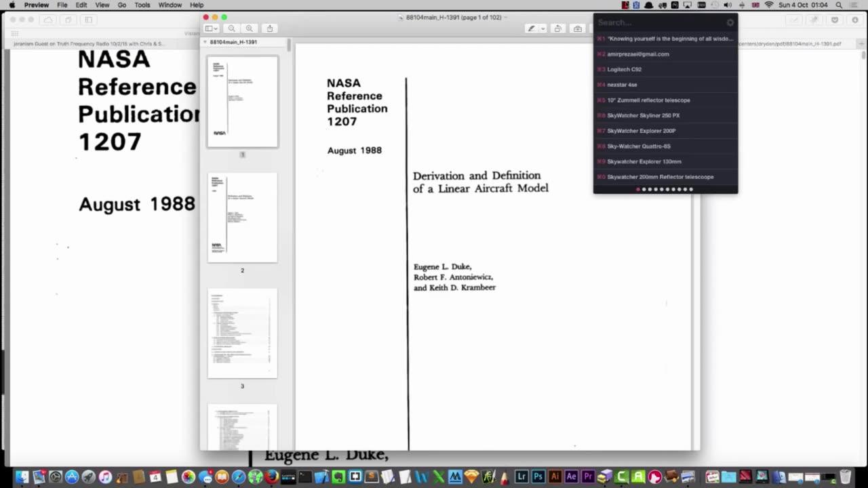Open Calendar from the Dock
This screenshot has width=868, height=488.
pyautogui.click(x=155, y=476)
